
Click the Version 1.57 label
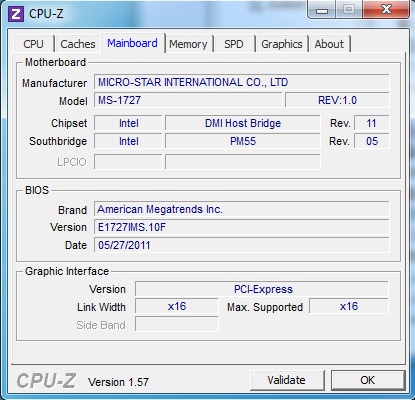(118, 382)
